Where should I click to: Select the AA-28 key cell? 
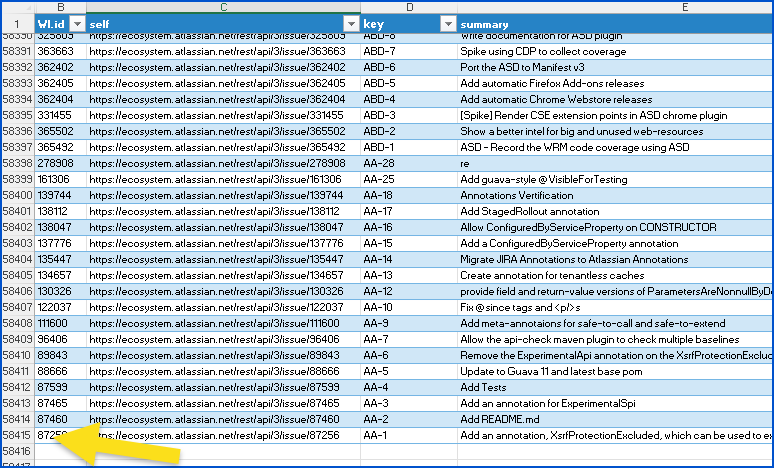(x=409, y=163)
